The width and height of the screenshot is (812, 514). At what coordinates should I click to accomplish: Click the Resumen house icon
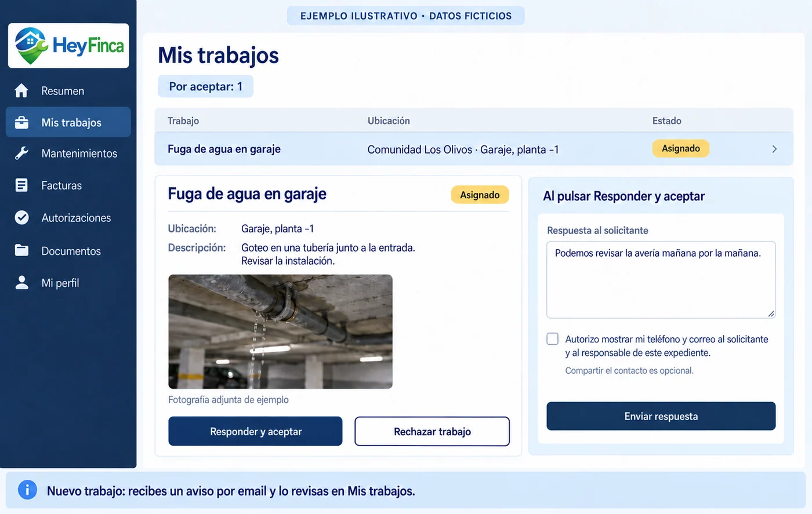pos(21,91)
